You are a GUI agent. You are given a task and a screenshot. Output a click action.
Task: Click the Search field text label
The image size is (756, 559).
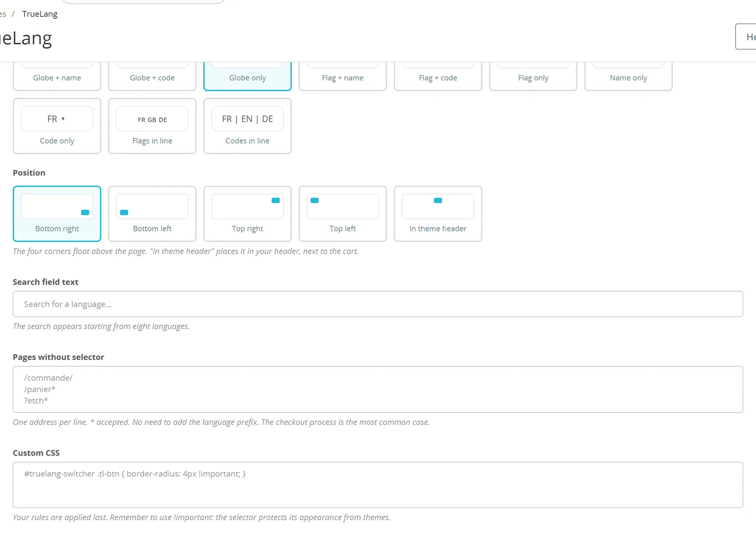(x=45, y=282)
